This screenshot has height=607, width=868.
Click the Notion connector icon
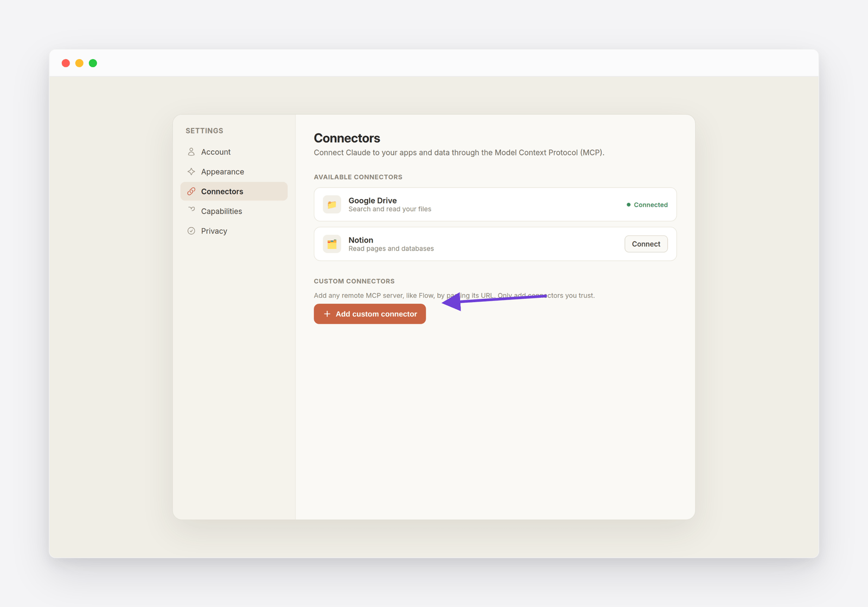(332, 244)
